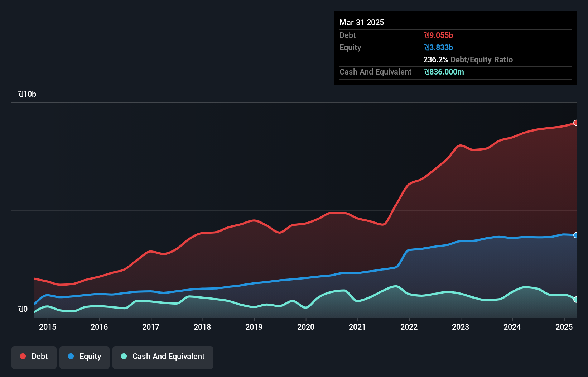Click the ₪10b y-axis label
588x377 pixels.
tap(26, 94)
